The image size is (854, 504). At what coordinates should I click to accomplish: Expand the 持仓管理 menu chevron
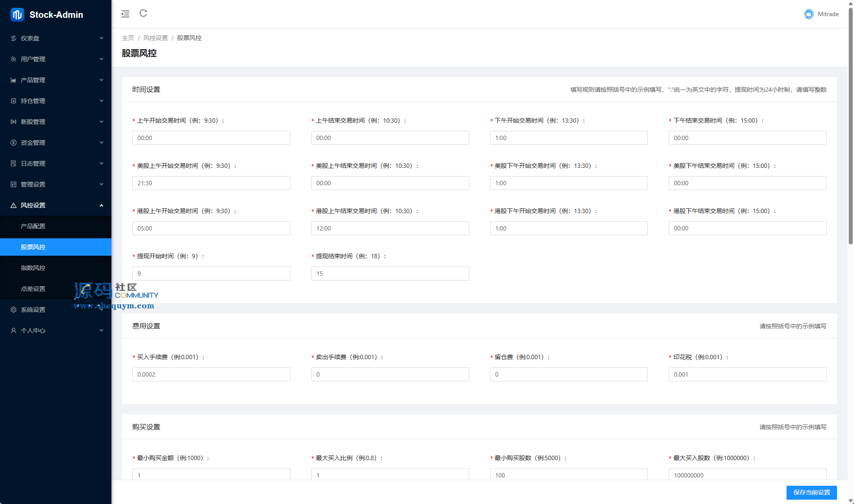coord(101,101)
